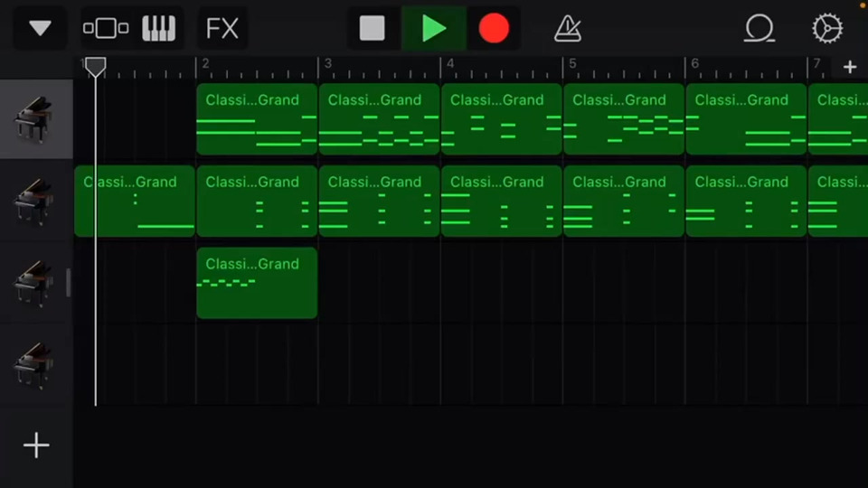
Task: Stop playback with the square button
Action: tap(372, 28)
